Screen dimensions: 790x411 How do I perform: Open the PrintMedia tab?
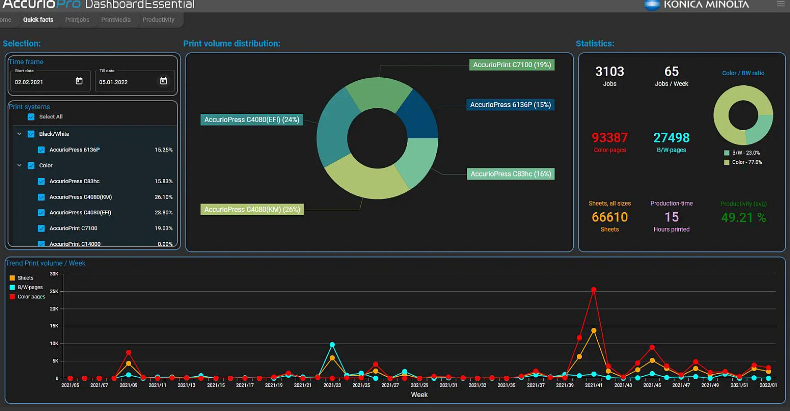[116, 20]
